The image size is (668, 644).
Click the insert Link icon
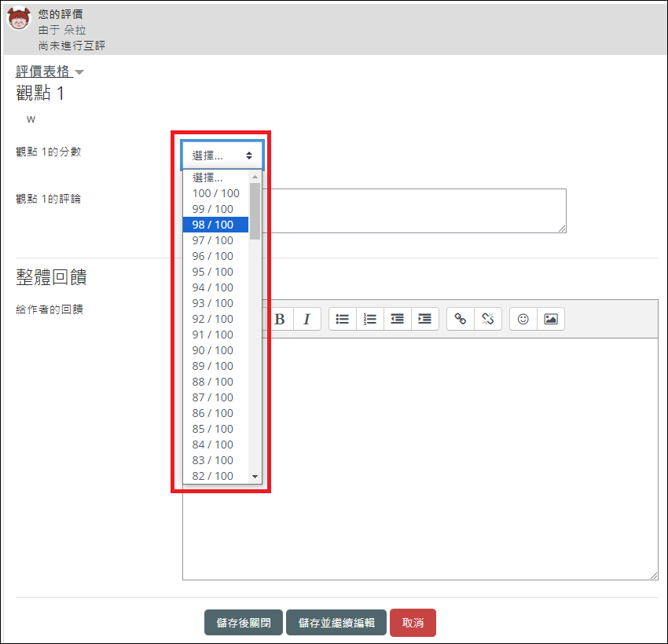(460, 319)
